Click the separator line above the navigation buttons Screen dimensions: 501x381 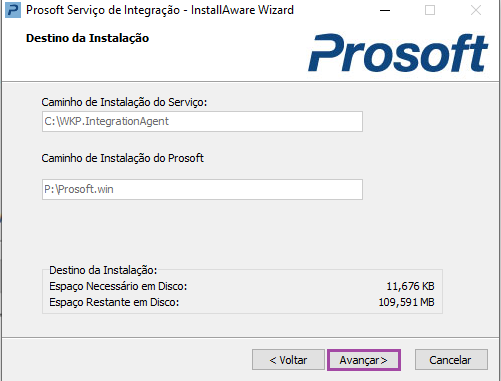point(250,338)
